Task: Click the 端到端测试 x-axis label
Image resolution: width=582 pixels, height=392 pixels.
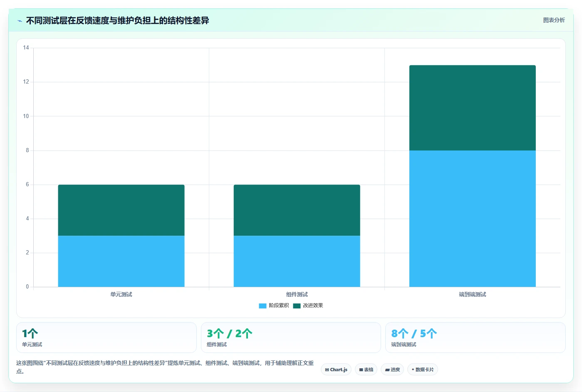Action: [473, 294]
